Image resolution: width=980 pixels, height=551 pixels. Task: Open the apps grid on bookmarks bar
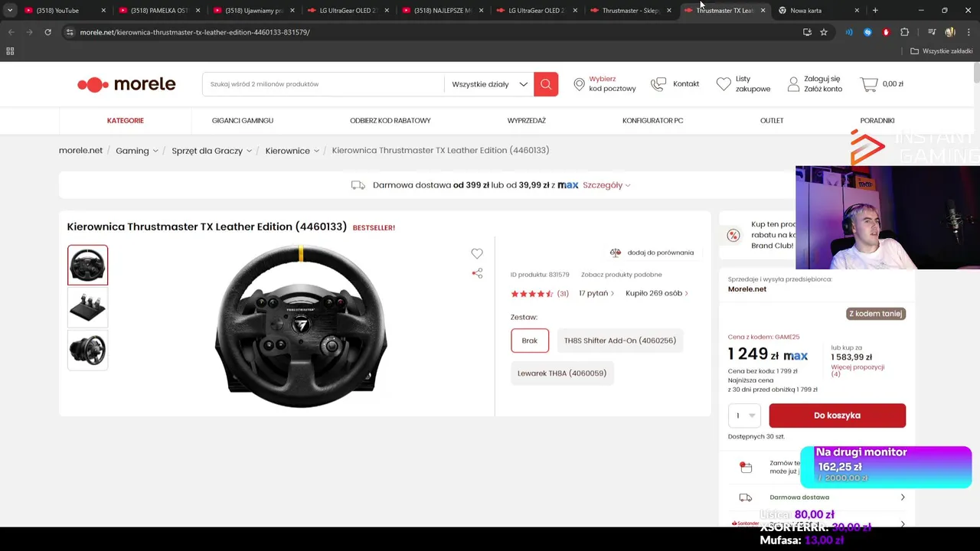[10, 51]
